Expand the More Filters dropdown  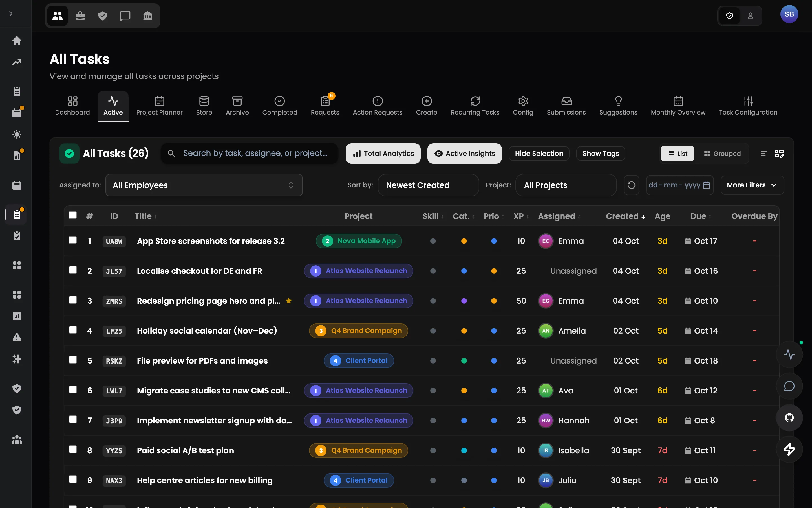click(x=752, y=185)
